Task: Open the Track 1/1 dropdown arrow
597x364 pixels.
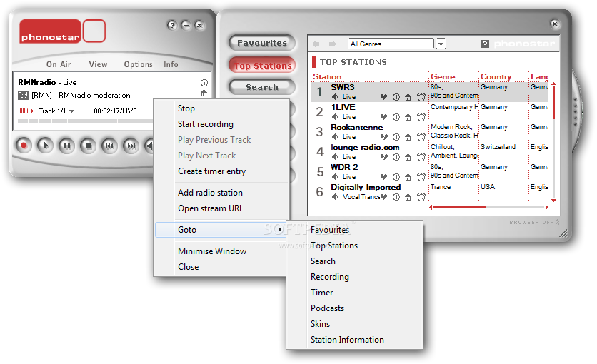Action: pyautogui.click(x=71, y=111)
